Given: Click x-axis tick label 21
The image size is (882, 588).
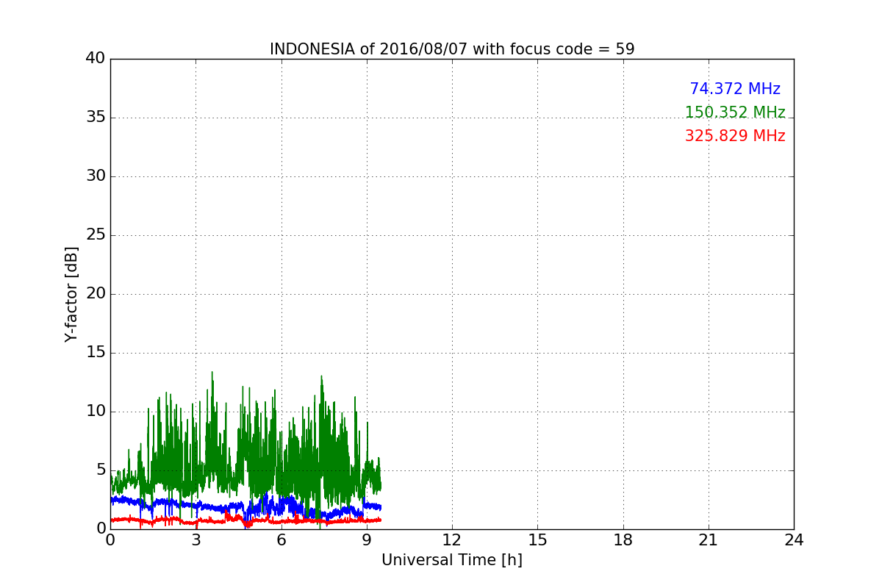Looking at the screenshot, I should 709,540.
